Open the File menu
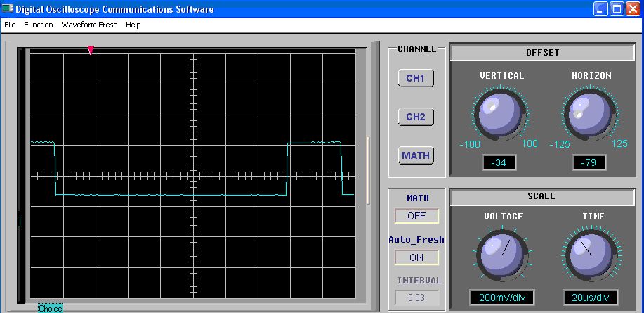Viewport: 644px width, 313px height. pos(10,25)
